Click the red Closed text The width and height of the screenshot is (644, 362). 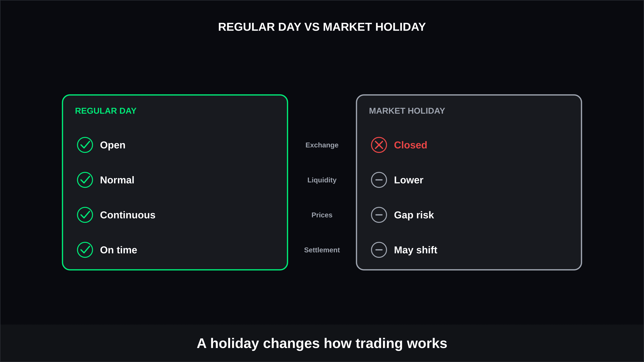[411, 145]
